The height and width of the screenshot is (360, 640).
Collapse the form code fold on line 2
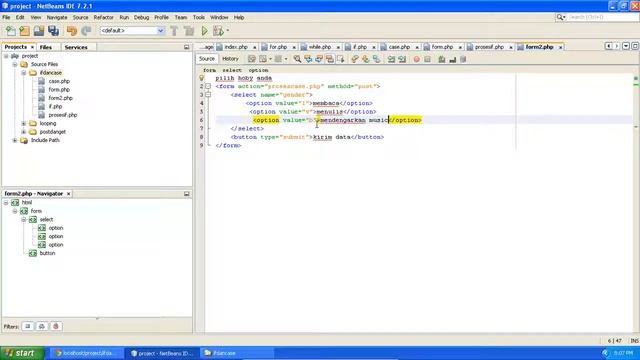pos(208,86)
